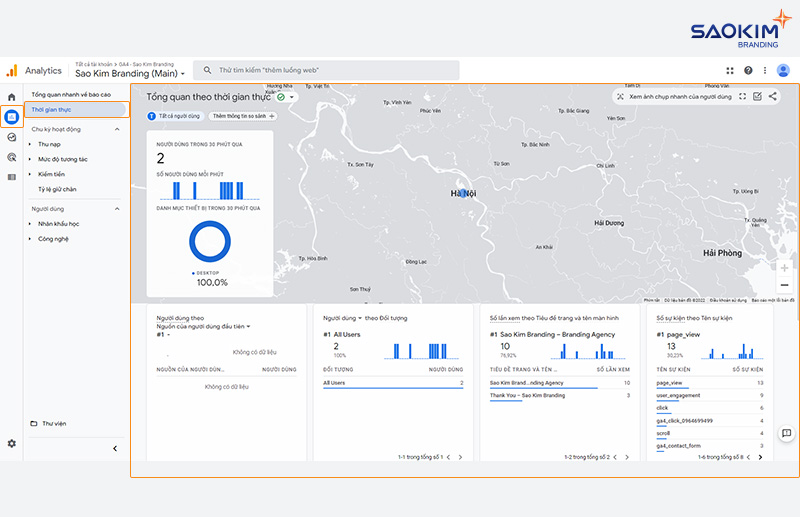
Task: Click the users per minute bar chart
Action: 209,190
